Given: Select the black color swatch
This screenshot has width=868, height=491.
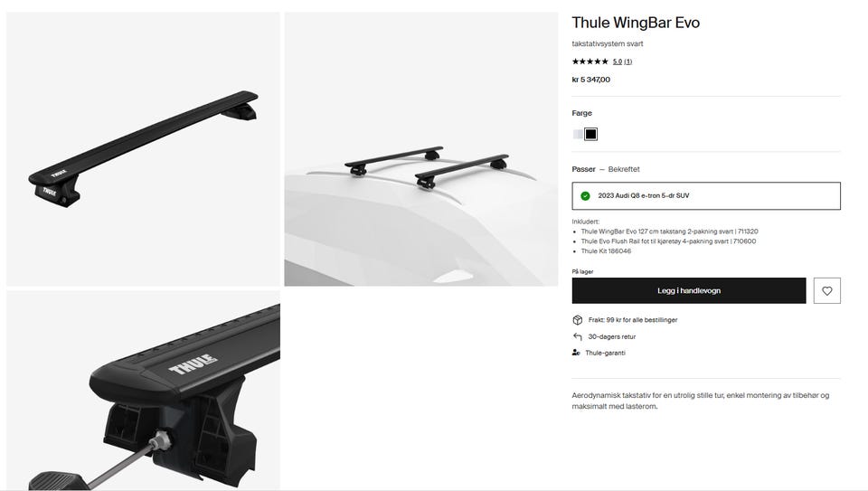Looking at the screenshot, I should point(590,134).
